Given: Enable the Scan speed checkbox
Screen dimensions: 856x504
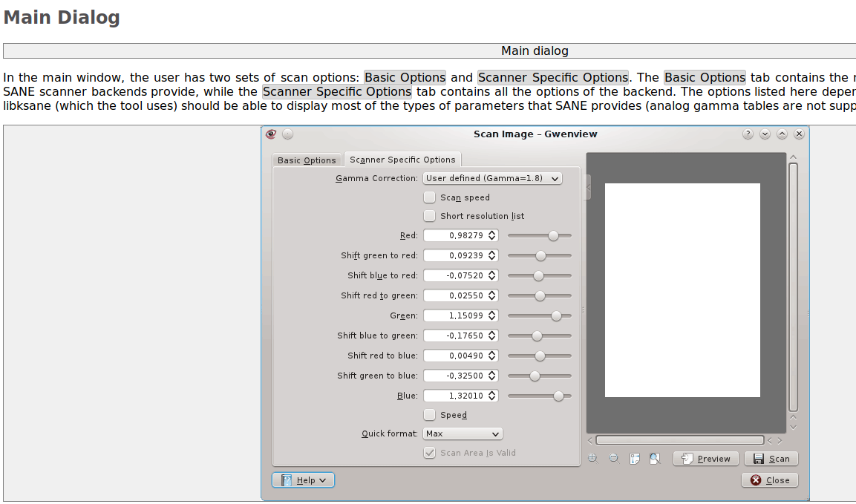Looking at the screenshot, I should point(429,197).
